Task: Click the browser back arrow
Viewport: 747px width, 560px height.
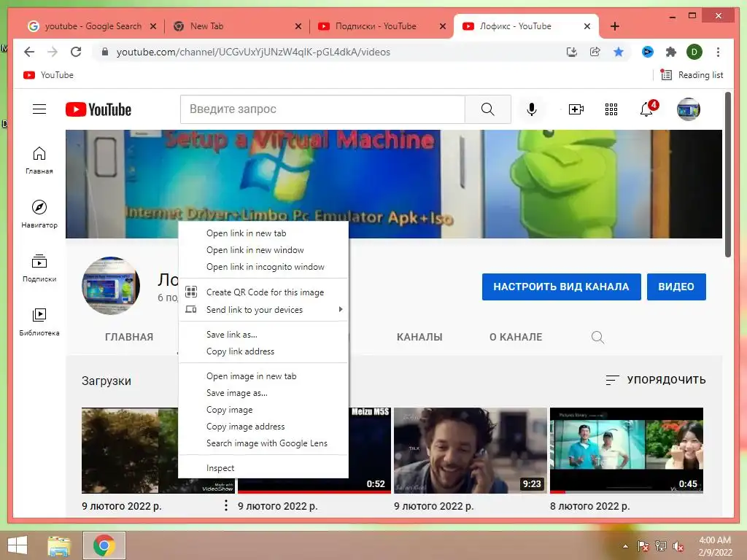Action: (29, 52)
